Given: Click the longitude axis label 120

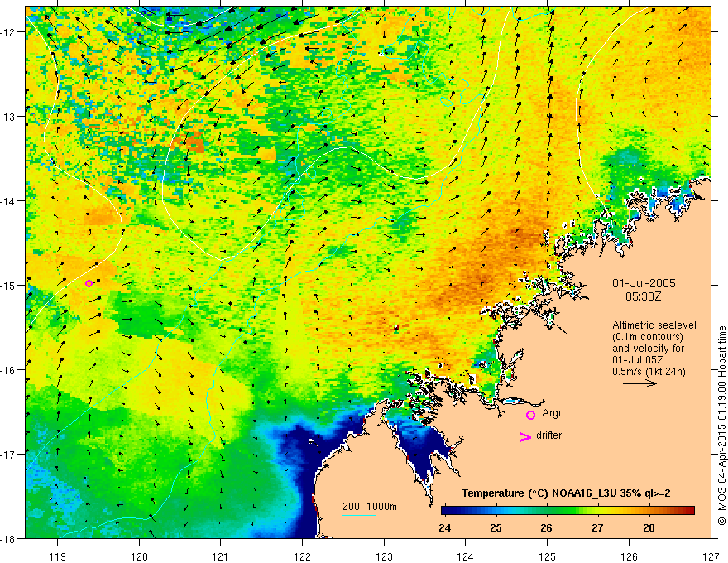Looking at the screenshot, I should click(x=139, y=556).
